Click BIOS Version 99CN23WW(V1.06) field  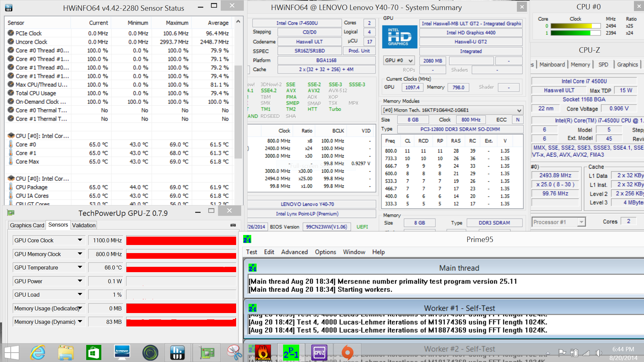tap(327, 227)
